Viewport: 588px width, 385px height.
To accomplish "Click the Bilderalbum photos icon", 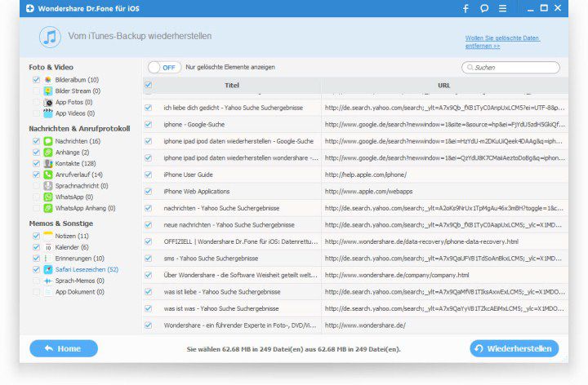I will tap(48, 80).
